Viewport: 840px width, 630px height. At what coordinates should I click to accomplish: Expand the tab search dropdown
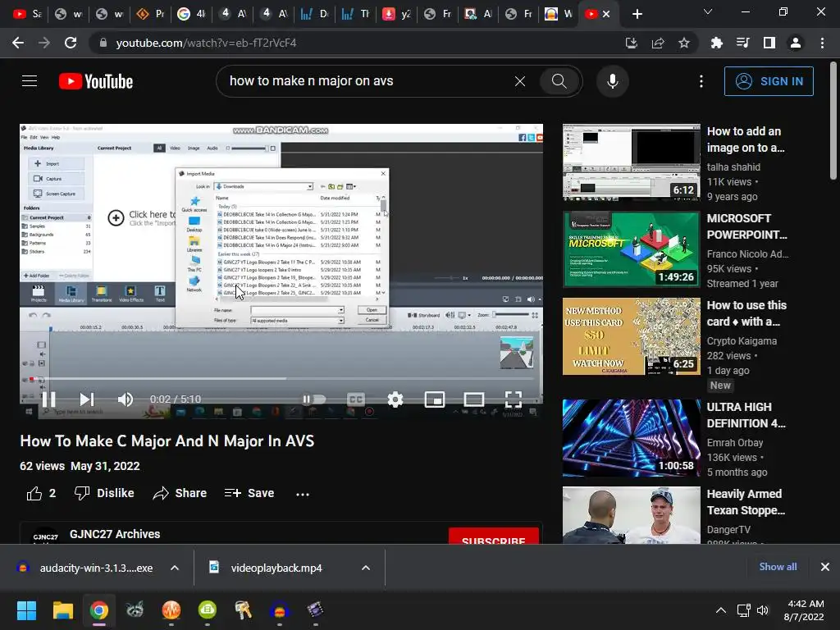click(x=708, y=11)
